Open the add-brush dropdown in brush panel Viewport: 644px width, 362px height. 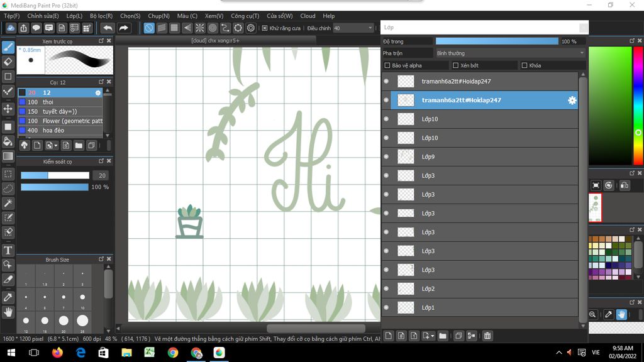(56, 145)
